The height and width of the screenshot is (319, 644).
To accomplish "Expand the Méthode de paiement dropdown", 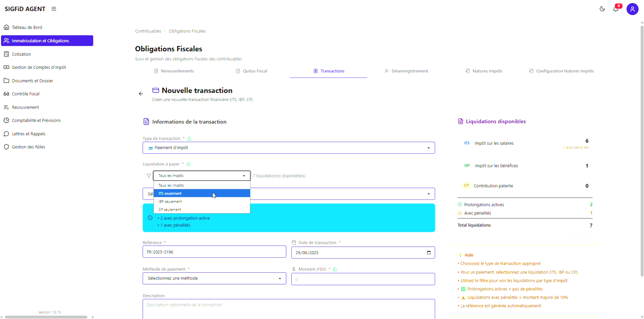I will point(214,278).
